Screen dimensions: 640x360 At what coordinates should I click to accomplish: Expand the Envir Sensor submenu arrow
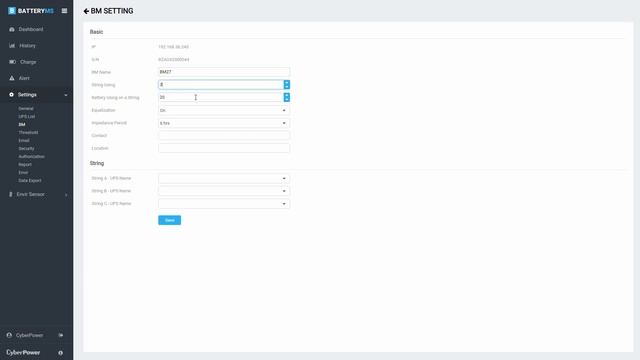(x=66, y=195)
